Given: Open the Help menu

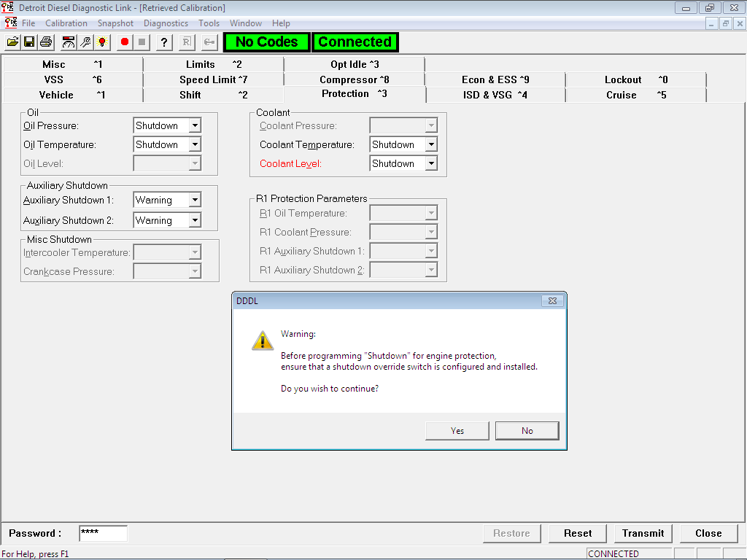Looking at the screenshot, I should tap(281, 23).
